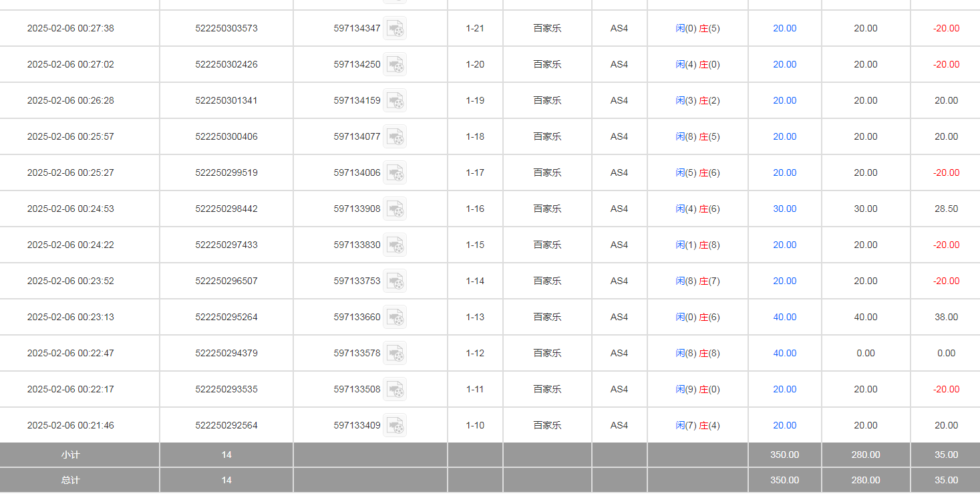The width and height of the screenshot is (980, 498).
Task: Select order number 522250298442
Action: 226,209
